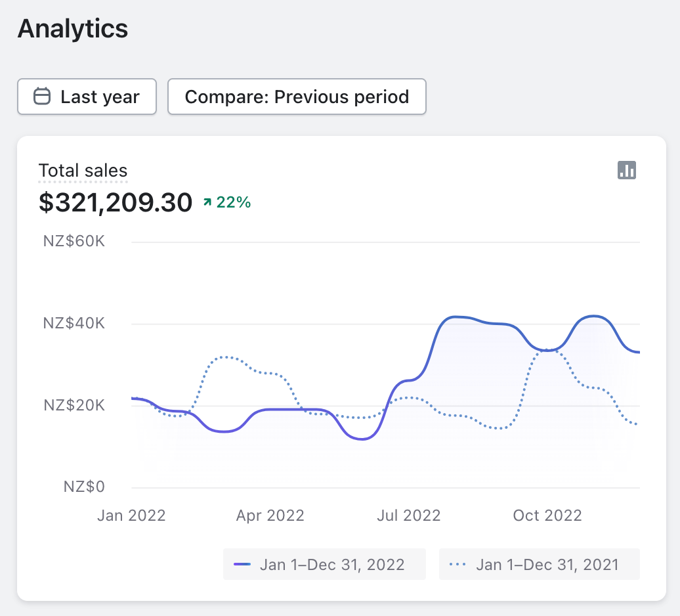
Task: Open the Total sales report link
Action: pyautogui.click(x=83, y=171)
